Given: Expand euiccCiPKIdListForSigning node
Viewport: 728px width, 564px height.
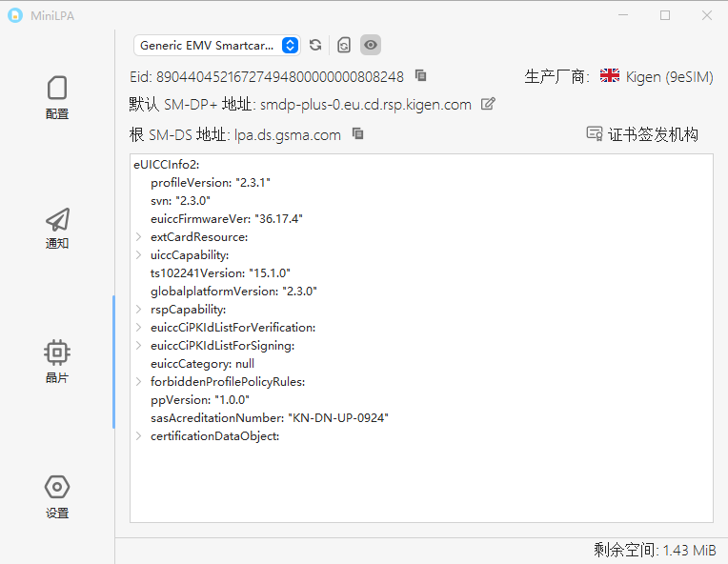Looking at the screenshot, I should click(x=138, y=346).
